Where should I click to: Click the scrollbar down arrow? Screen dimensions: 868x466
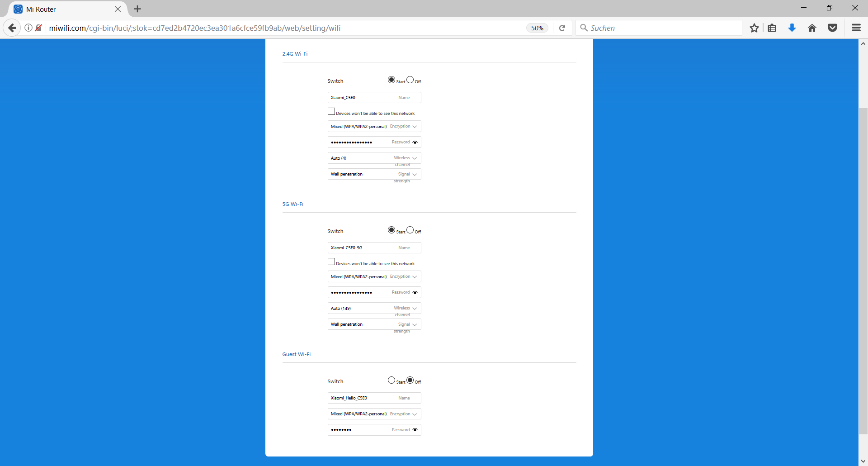tap(863, 461)
